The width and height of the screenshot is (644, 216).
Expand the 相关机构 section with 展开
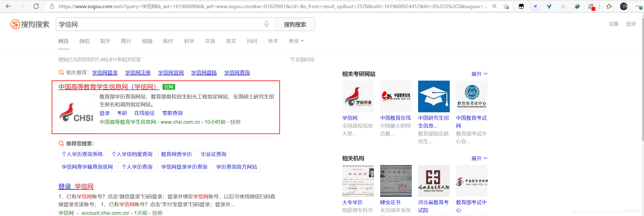pos(479,158)
